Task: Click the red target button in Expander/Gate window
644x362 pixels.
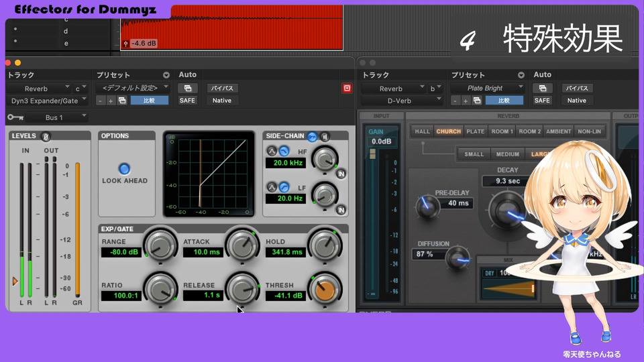Action: [347, 88]
